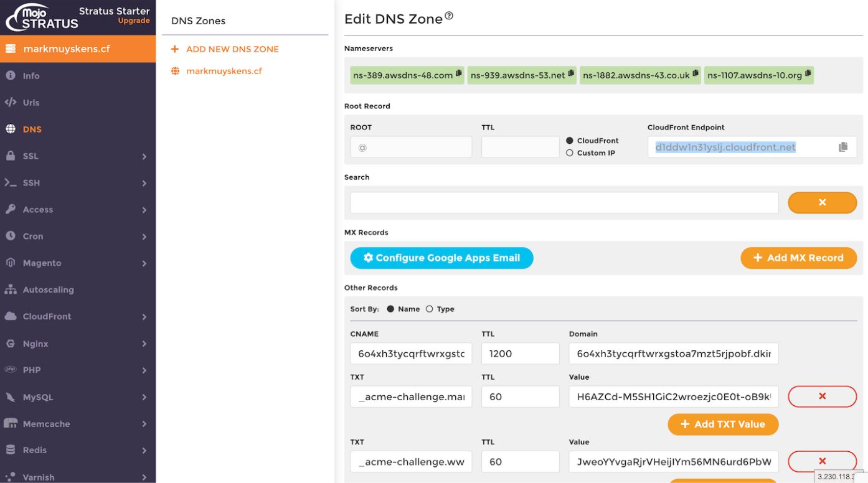This screenshot has height=483, width=868.
Task: Click the CNAME record TTL 1200 field
Action: 521,354
